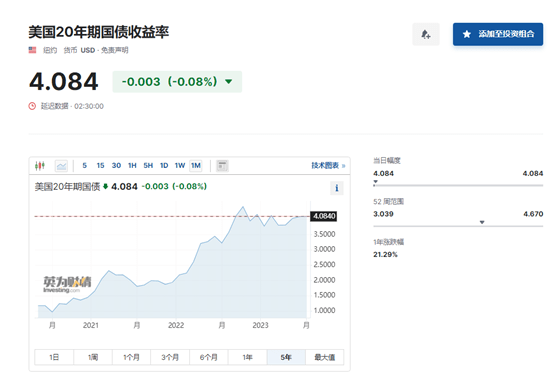The width and height of the screenshot is (558, 388).
Task: Expand the price change dropdown arrow
Action: (229, 82)
